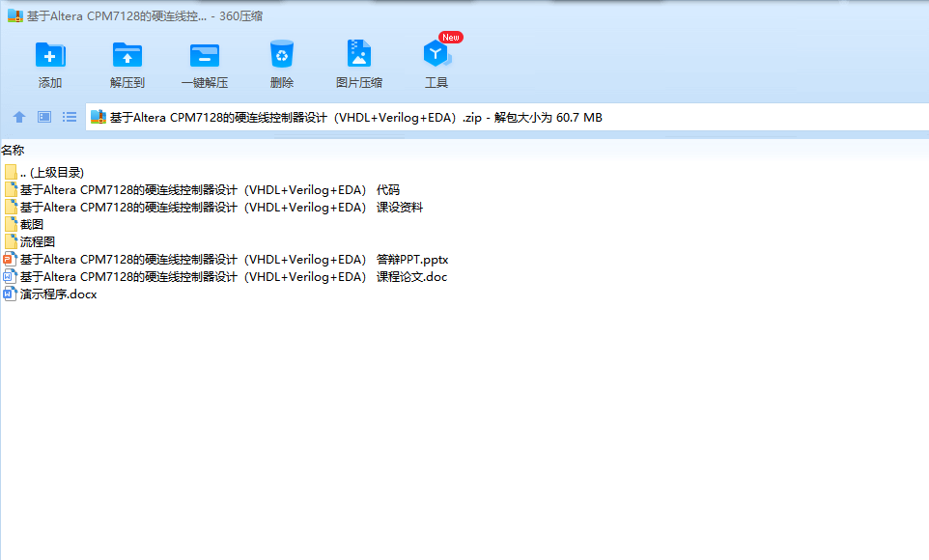Select the 流程图 folder name

[38, 241]
